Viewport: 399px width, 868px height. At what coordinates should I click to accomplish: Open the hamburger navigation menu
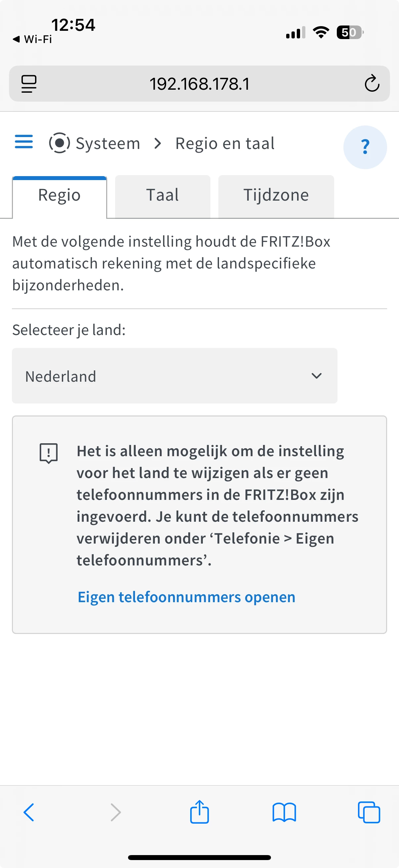click(x=24, y=142)
